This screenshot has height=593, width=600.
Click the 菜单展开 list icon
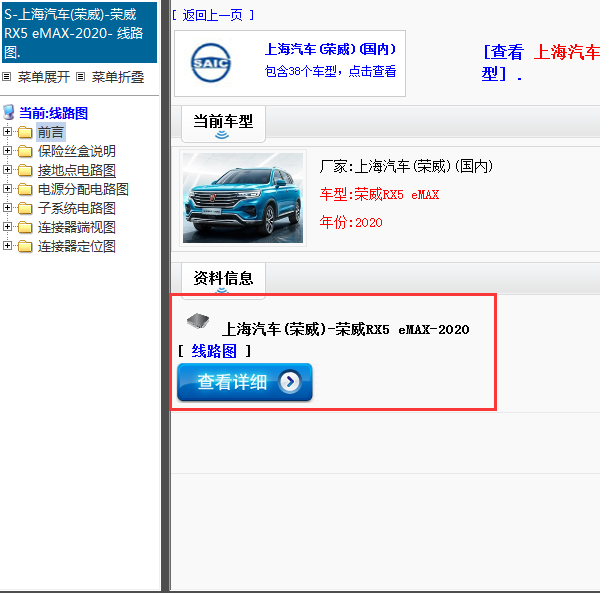tap(7, 77)
